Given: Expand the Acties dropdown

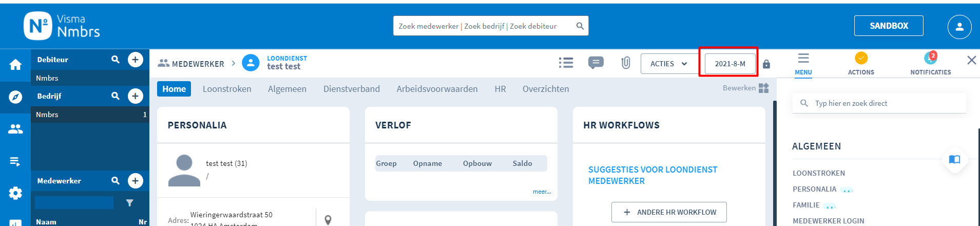Looking at the screenshot, I should (668, 64).
